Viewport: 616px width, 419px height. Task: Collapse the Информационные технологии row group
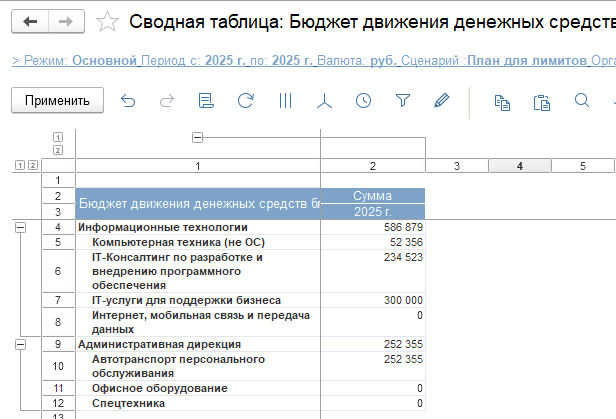[x=20, y=228]
